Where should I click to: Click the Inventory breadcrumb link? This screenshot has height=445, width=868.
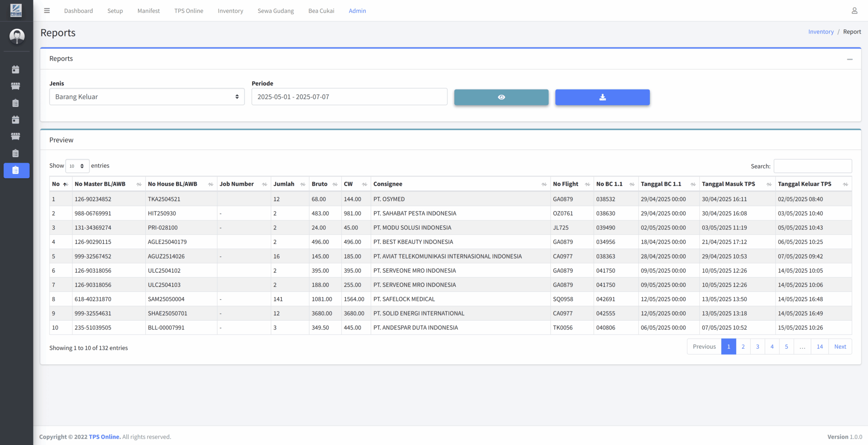tap(821, 32)
